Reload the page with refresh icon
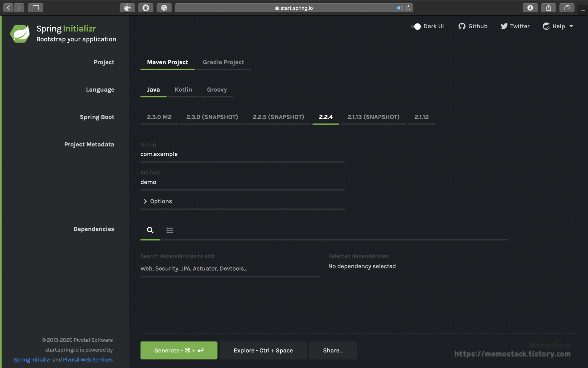This screenshot has height=368, width=588. click(408, 8)
